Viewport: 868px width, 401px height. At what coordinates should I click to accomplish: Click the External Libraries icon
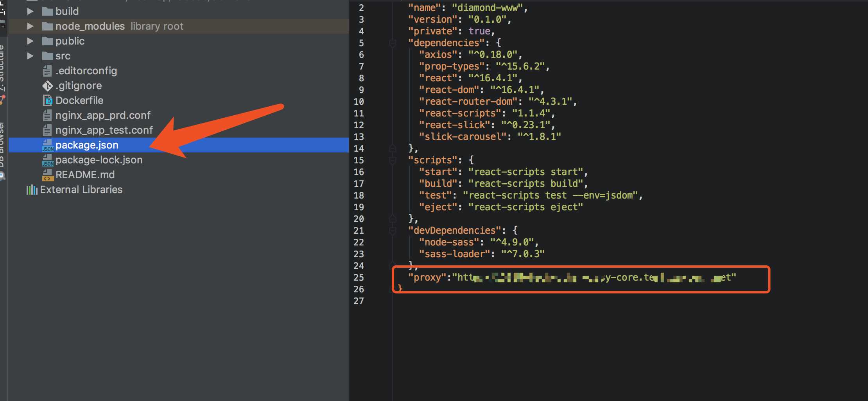32,190
